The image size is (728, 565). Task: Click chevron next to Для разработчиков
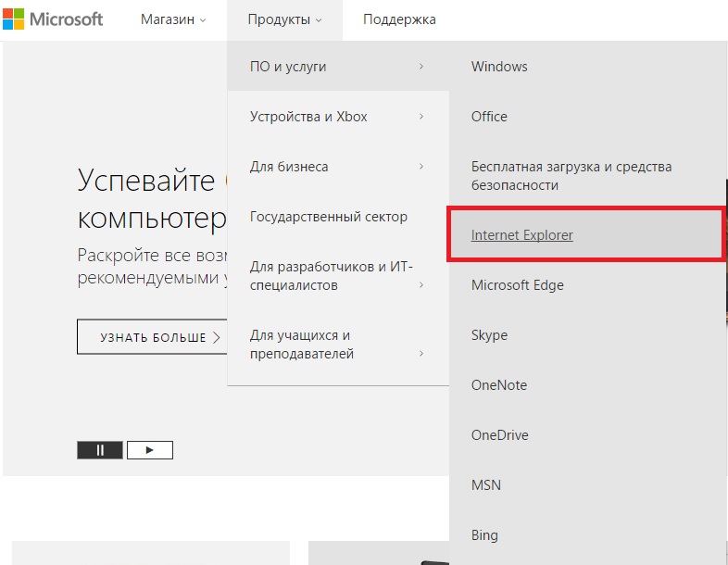click(421, 284)
